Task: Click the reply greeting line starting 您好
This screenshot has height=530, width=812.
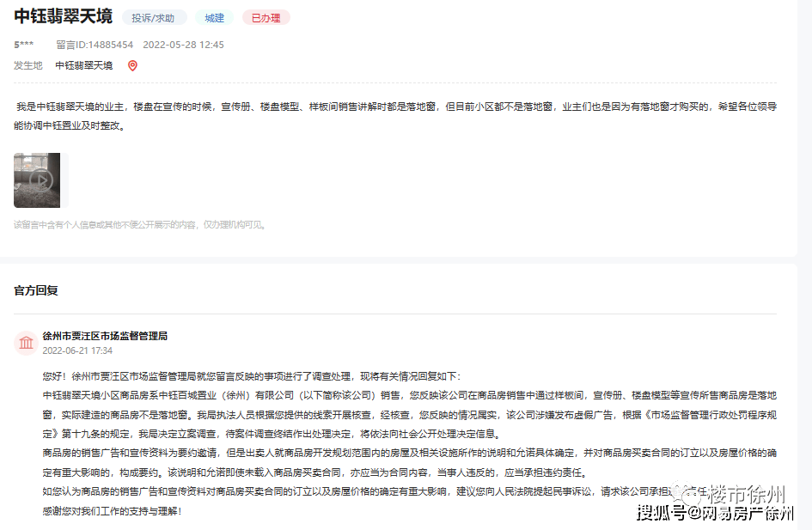Action: click(x=252, y=376)
